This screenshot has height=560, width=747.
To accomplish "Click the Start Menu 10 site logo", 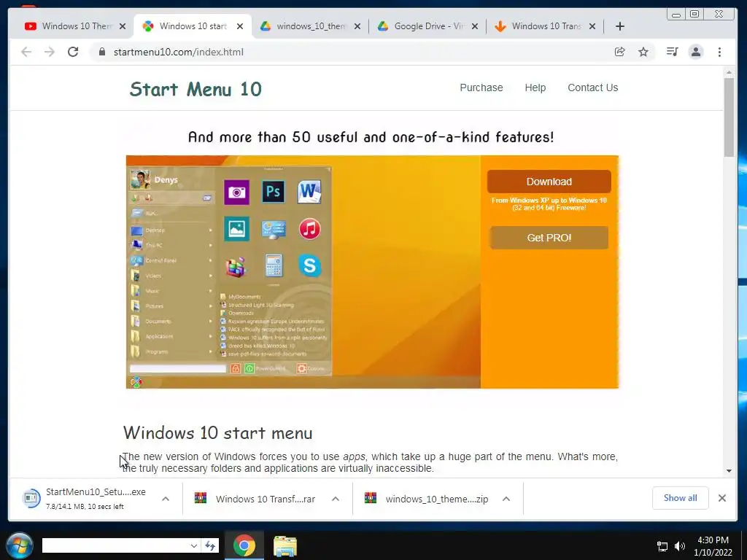I will tap(196, 89).
